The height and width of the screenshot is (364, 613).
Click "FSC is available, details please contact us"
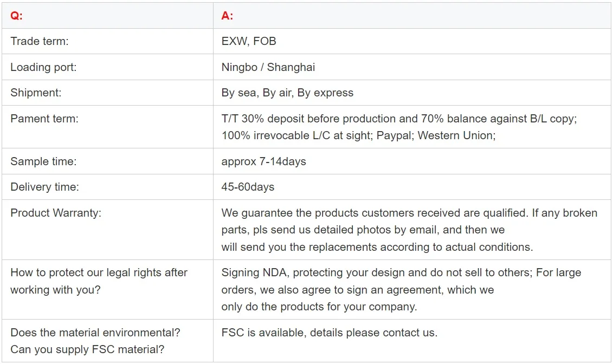[x=329, y=333]
